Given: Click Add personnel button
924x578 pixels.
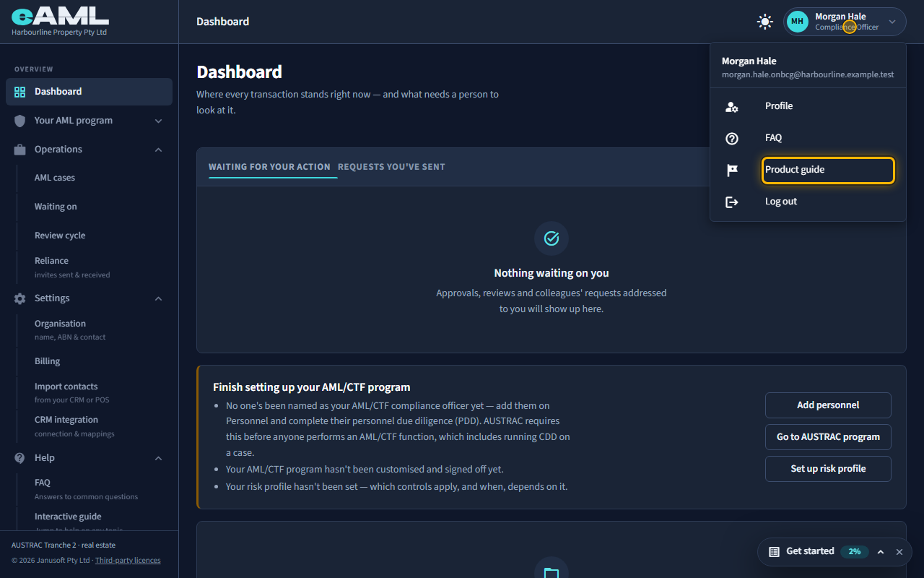Looking at the screenshot, I should (x=828, y=405).
